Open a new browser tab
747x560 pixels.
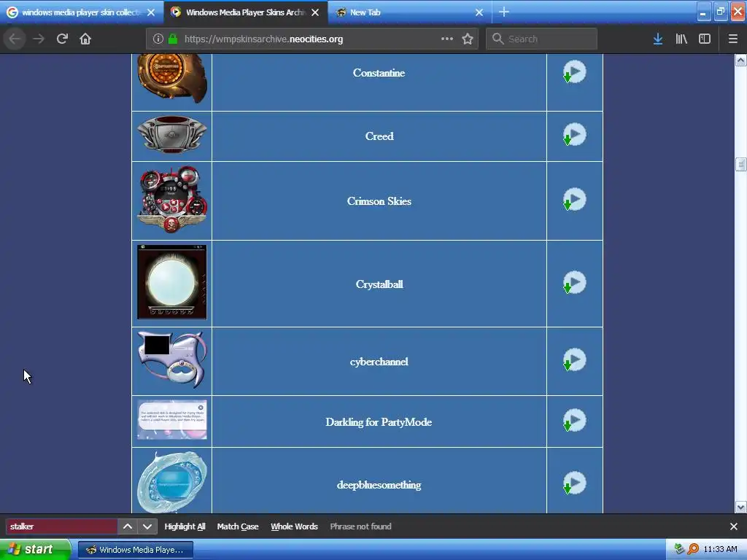click(x=504, y=12)
